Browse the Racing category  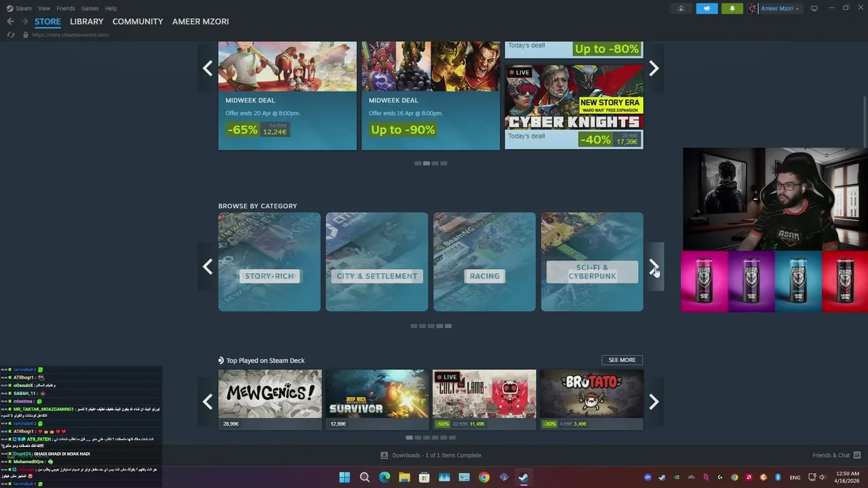click(x=484, y=262)
